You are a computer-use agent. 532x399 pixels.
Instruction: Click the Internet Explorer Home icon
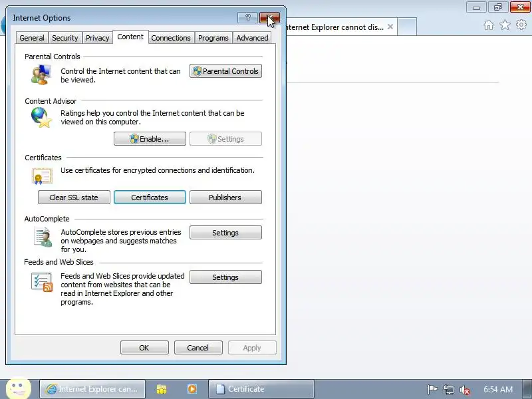tap(489, 25)
